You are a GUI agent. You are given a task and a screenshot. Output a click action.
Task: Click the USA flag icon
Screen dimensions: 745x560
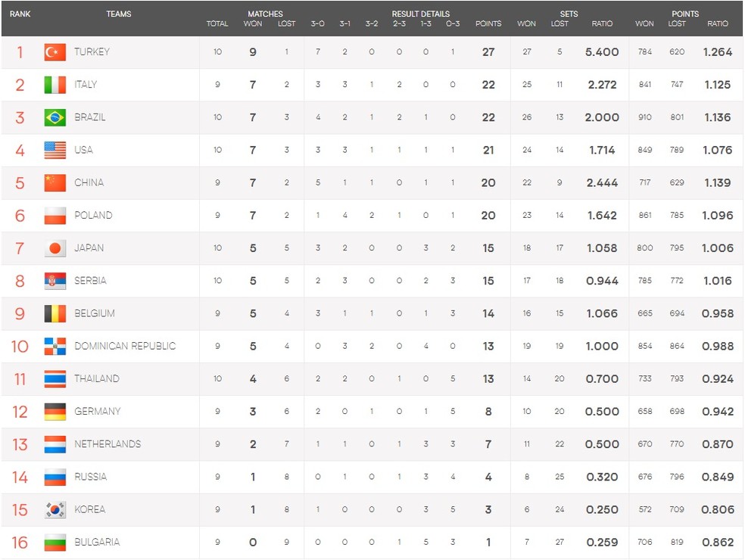[55, 150]
